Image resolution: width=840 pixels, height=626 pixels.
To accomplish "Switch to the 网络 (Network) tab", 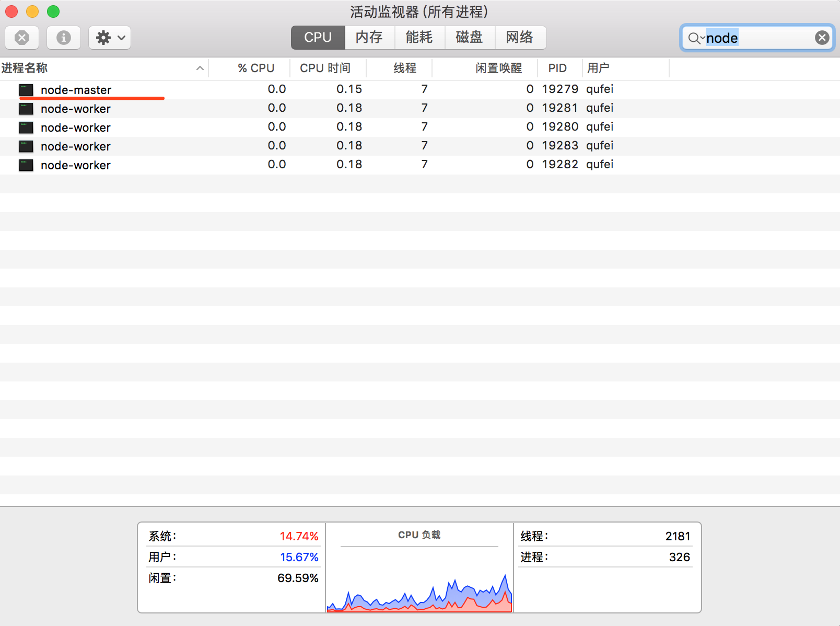I will click(x=520, y=38).
